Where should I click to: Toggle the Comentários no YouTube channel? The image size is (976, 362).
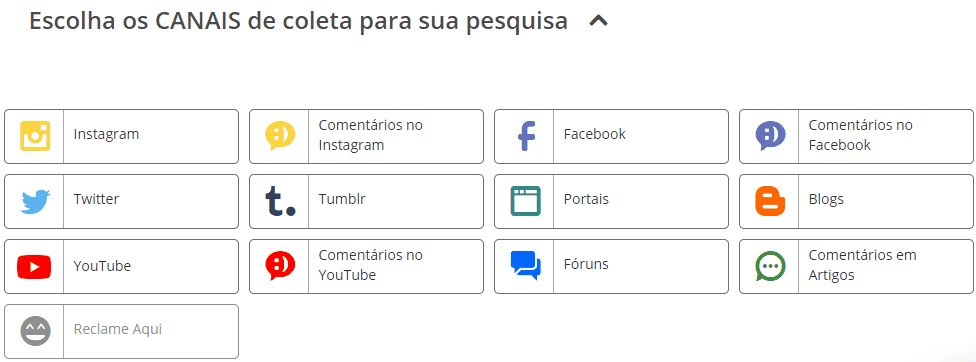pyautogui.click(x=367, y=266)
